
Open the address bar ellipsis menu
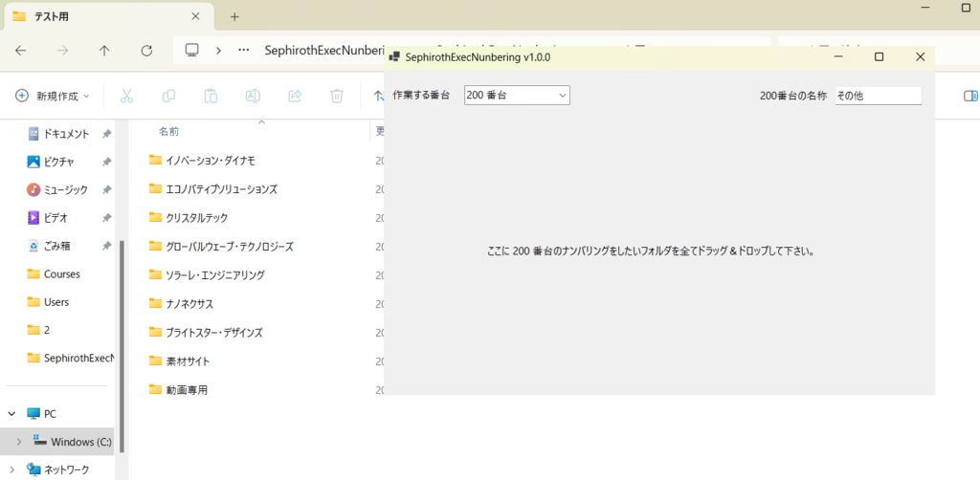pyautogui.click(x=244, y=51)
